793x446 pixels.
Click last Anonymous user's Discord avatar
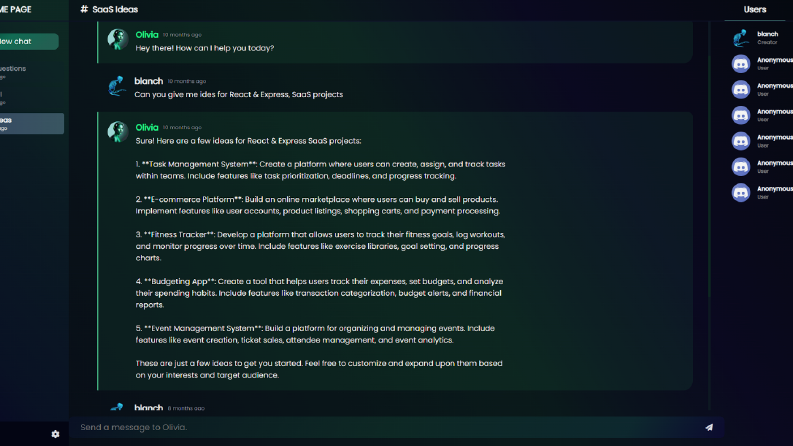pos(741,193)
